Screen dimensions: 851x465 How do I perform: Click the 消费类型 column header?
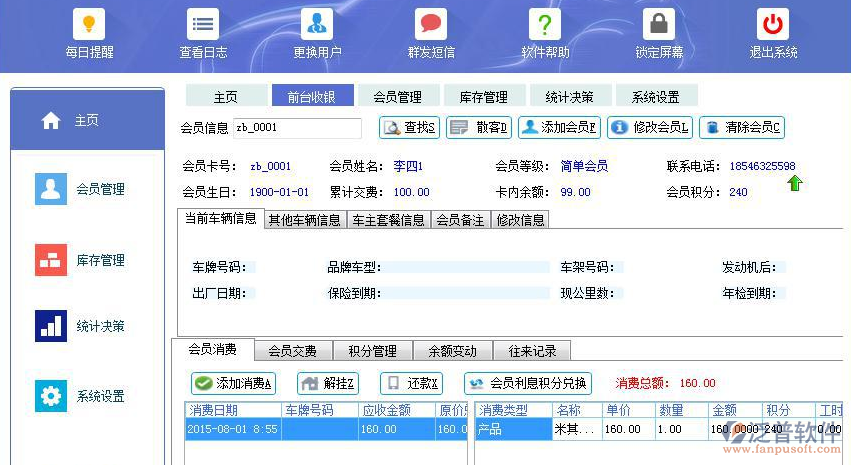click(514, 410)
